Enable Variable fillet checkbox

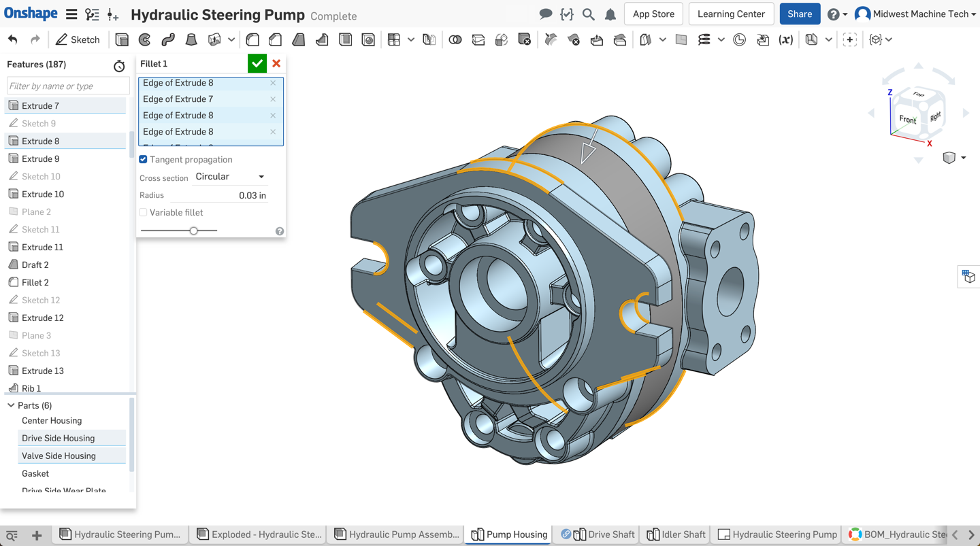143,213
